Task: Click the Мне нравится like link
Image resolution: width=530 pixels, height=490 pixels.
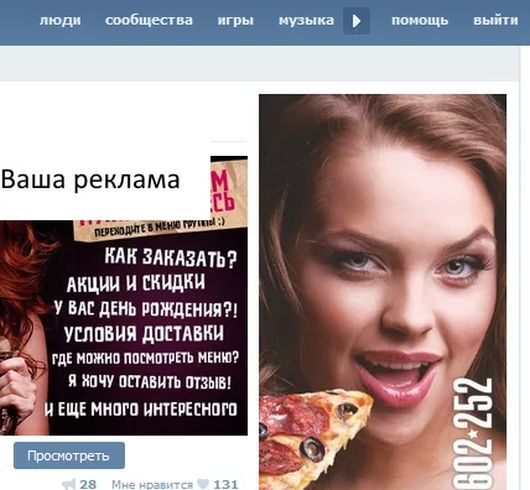Action: point(152,485)
